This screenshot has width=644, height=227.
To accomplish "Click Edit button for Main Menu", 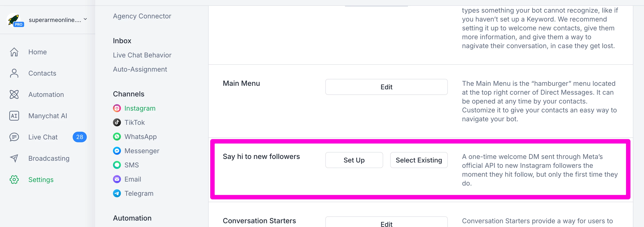I will [386, 87].
